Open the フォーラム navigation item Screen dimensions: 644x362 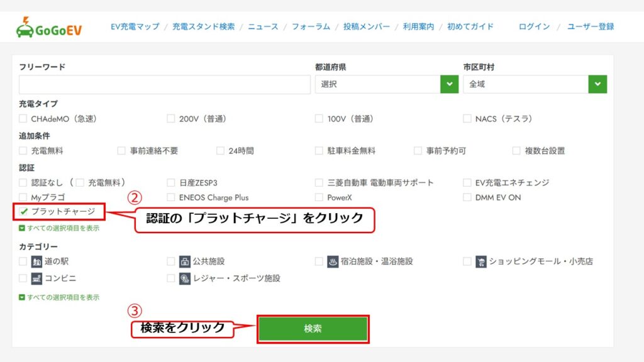(x=311, y=26)
